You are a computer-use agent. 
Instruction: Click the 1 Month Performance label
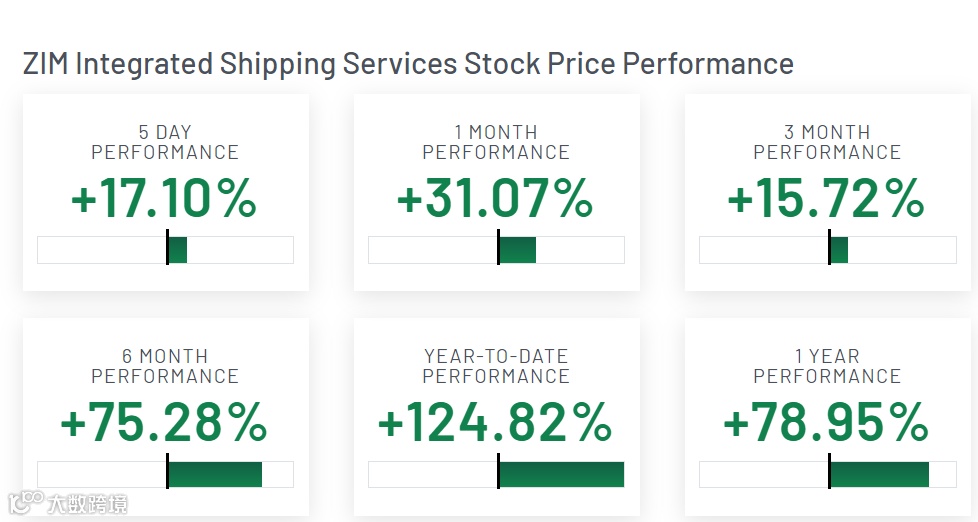coord(496,142)
